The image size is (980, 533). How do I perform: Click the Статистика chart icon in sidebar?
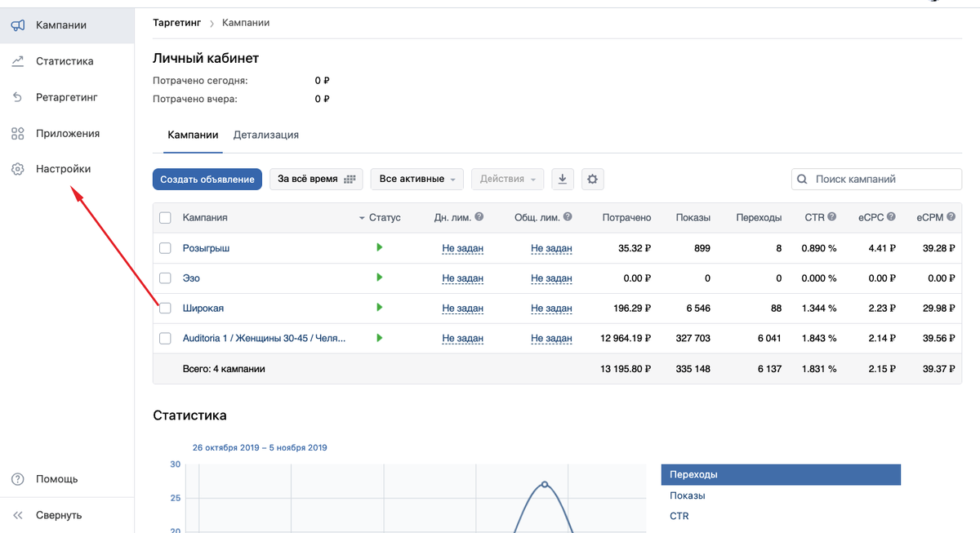coord(17,61)
